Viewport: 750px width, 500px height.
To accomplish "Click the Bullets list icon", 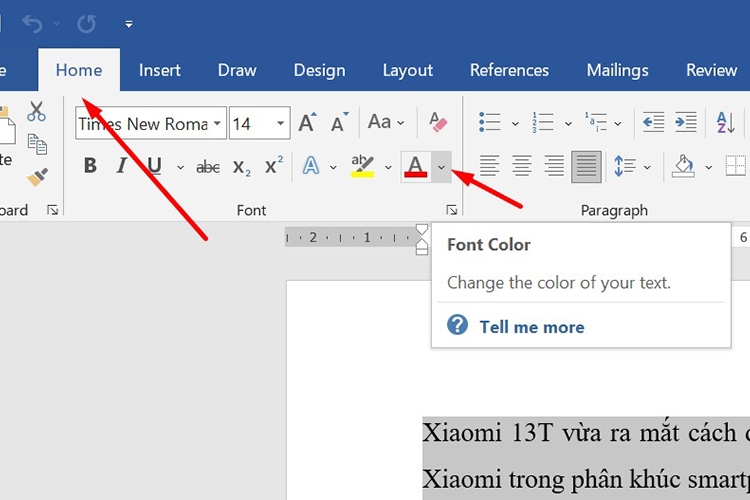I will (490, 122).
